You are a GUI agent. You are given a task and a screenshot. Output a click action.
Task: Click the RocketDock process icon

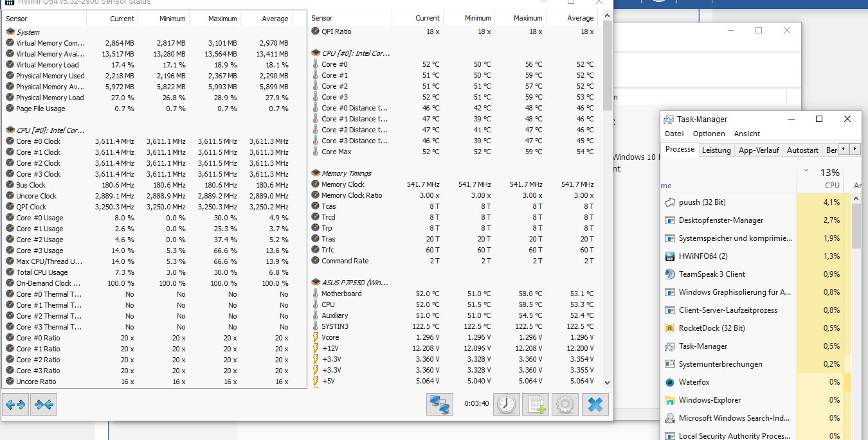[x=670, y=328]
